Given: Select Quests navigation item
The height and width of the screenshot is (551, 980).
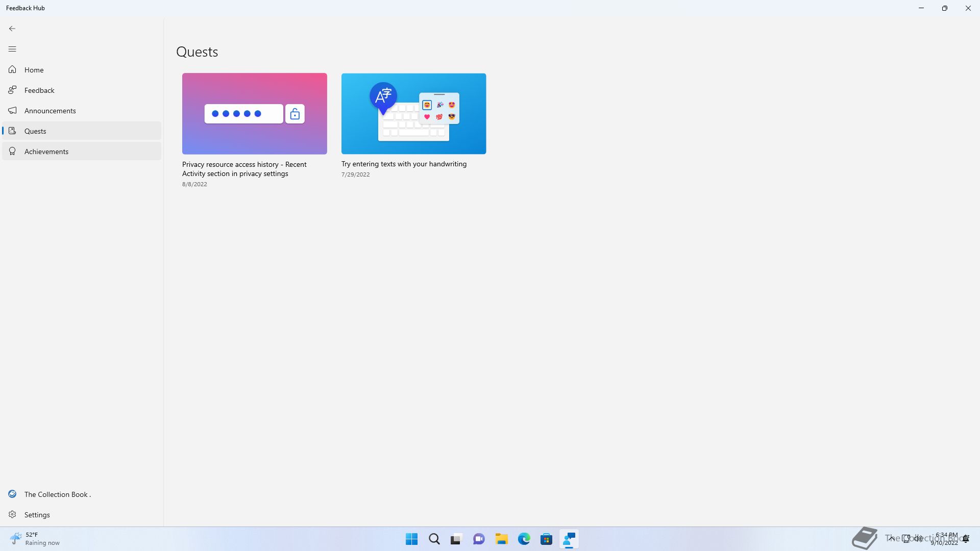Looking at the screenshot, I should pos(82,131).
